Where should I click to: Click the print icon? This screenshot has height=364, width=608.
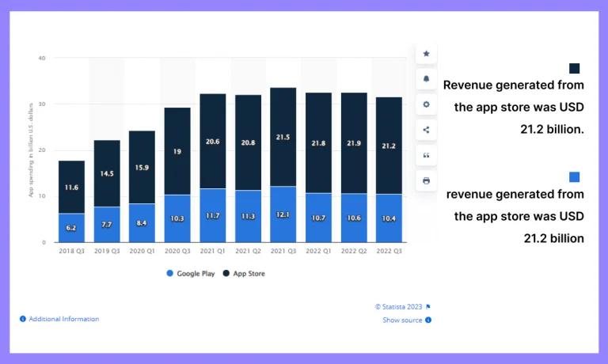(x=426, y=180)
